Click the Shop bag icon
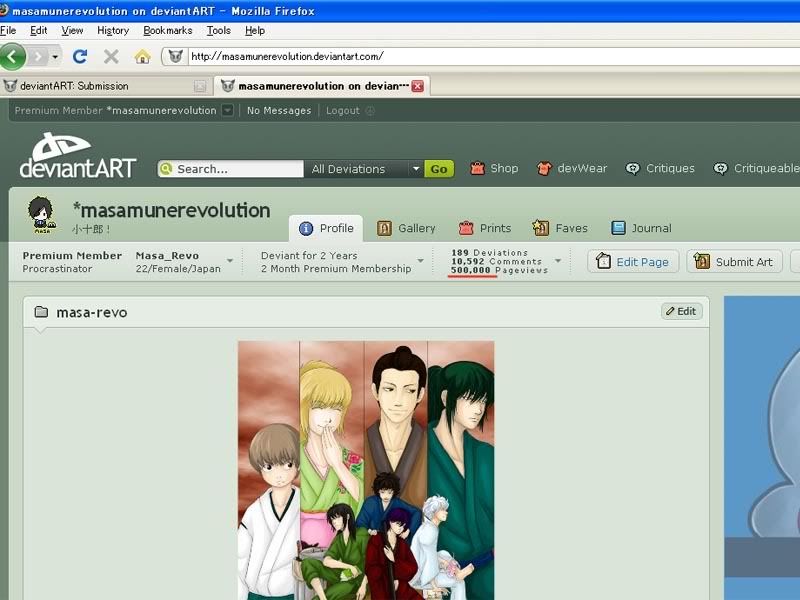Viewport: 800px width, 600px height. pos(477,168)
